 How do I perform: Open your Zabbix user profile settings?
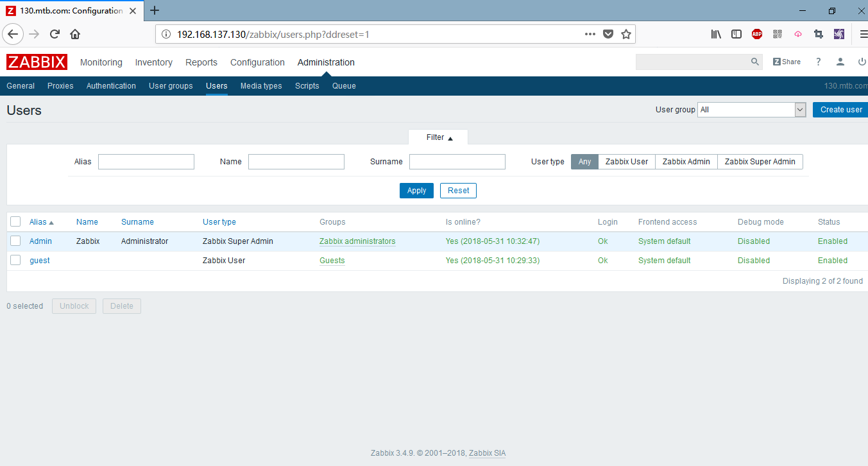pos(840,62)
